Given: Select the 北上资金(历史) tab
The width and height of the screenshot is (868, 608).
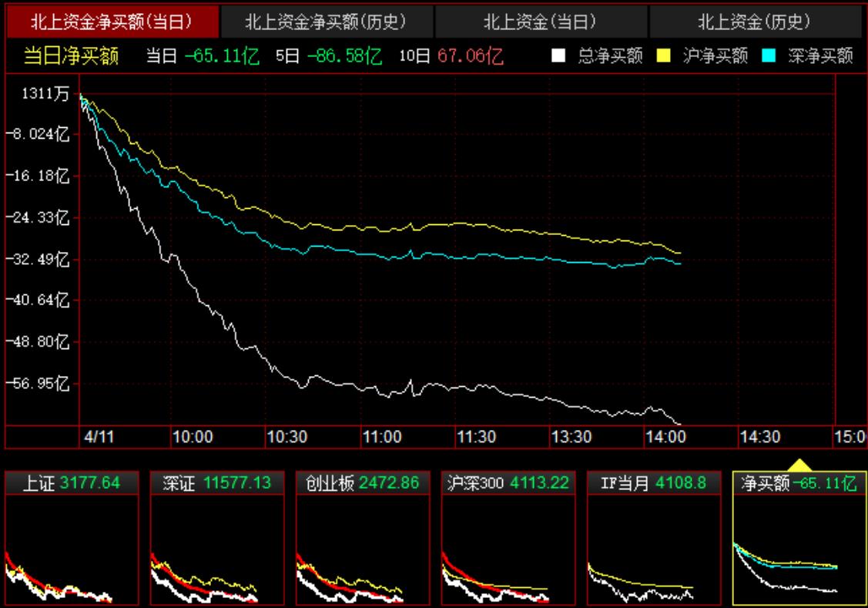Looking at the screenshot, I should click(755, 22).
